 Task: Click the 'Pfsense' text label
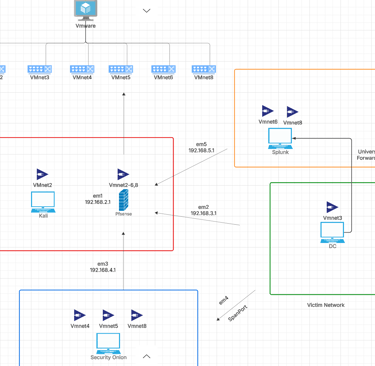tap(124, 214)
